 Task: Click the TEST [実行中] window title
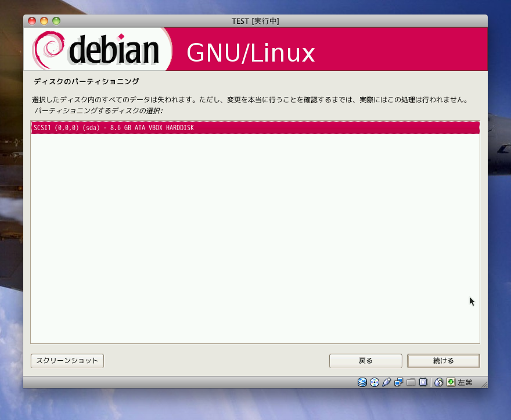click(255, 21)
